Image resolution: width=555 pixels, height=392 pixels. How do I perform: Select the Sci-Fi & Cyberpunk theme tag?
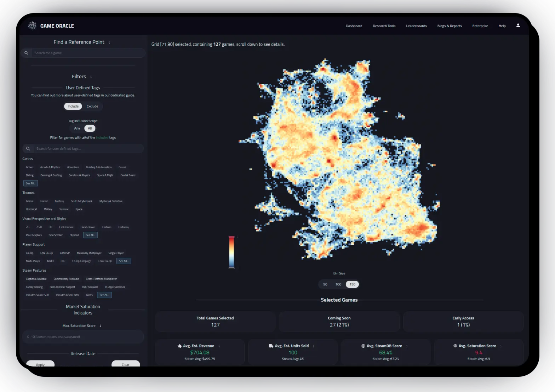coord(81,201)
